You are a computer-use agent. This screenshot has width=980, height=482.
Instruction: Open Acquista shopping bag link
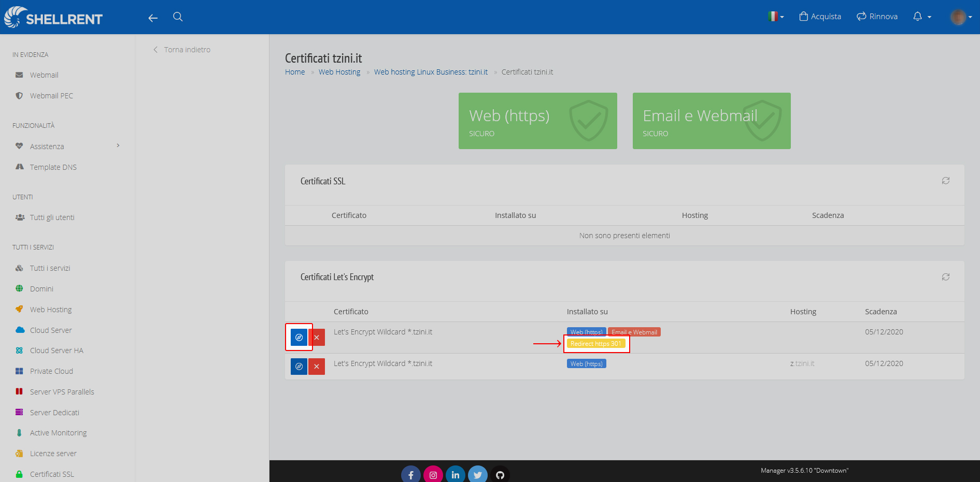coord(820,17)
